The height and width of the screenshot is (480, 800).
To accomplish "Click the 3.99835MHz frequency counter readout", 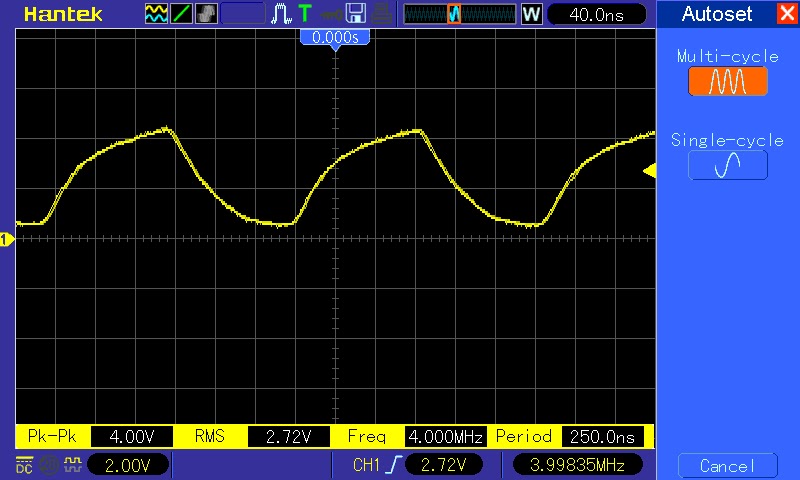I will coord(578,465).
